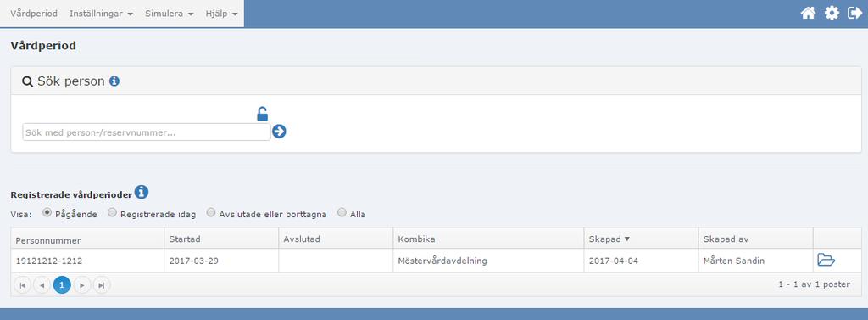Toggle the open padlock icon
Viewport: 868px width, 320px height.
click(x=263, y=114)
